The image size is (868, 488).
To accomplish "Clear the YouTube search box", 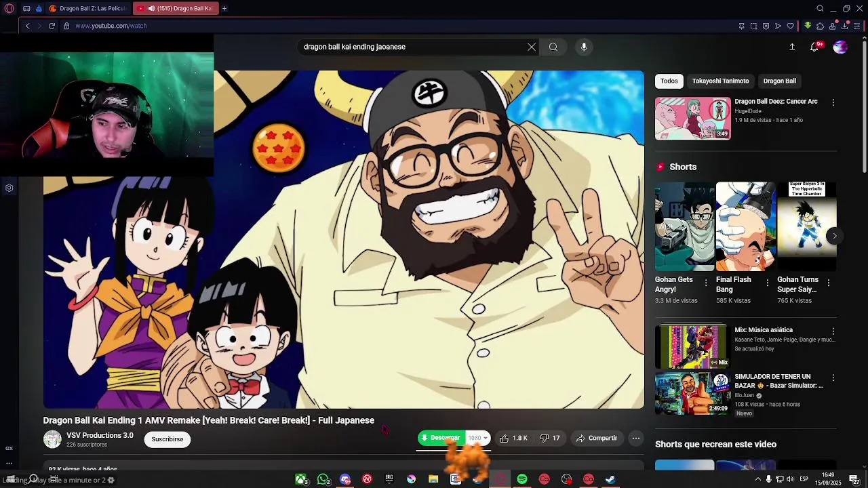I will point(532,47).
